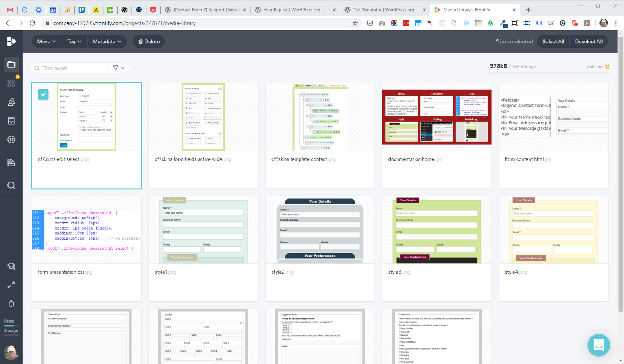Expand the Move dropdown
The height and width of the screenshot is (364, 624).
pos(47,42)
